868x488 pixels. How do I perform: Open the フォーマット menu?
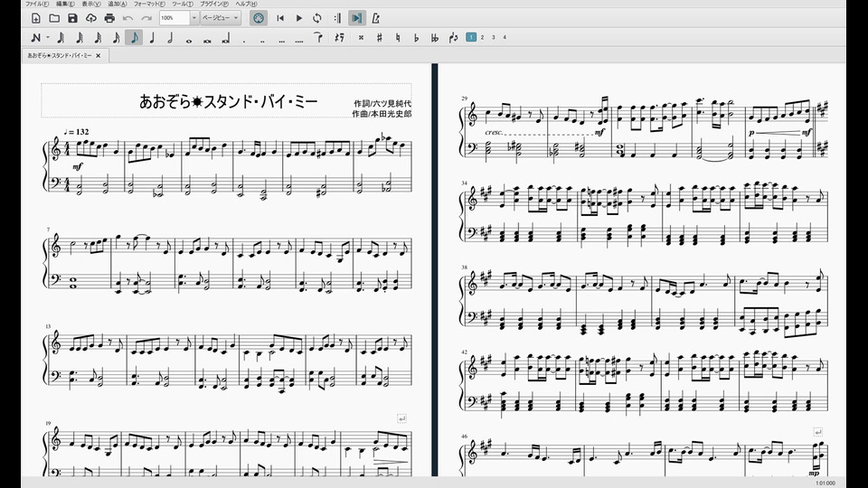(x=149, y=4)
